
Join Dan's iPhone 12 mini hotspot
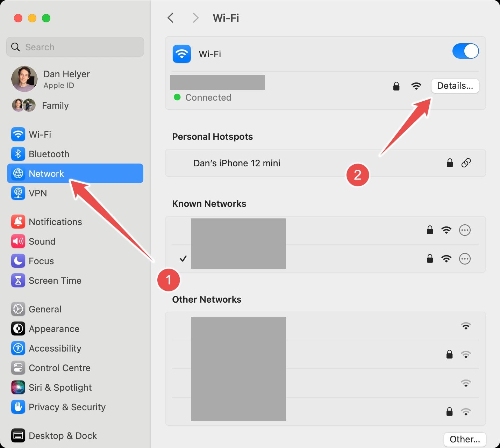[325, 163]
